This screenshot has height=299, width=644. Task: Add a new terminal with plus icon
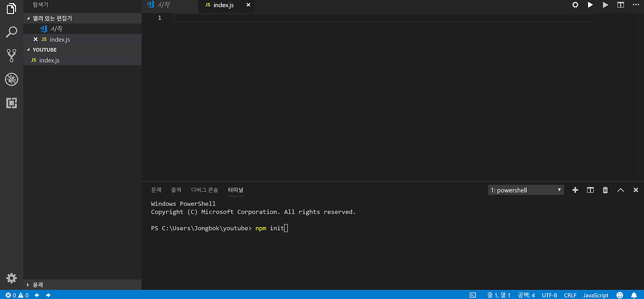575,190
